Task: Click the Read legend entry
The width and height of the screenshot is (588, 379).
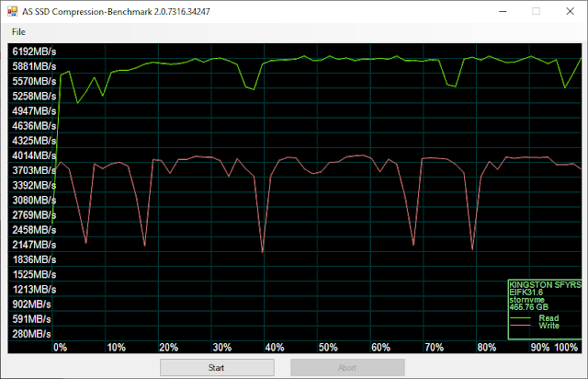Action: 548,318
